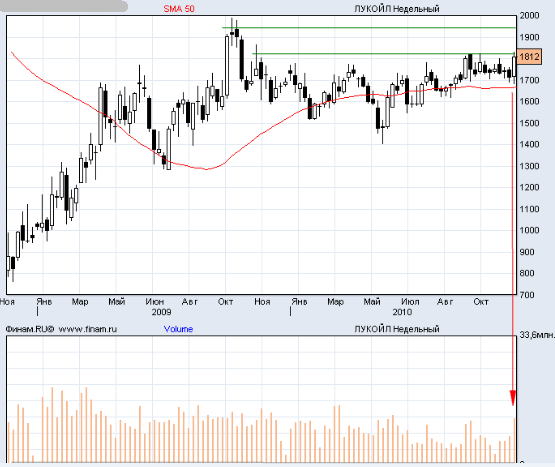Click the Июл month label above 2010

tap(410, 302)
